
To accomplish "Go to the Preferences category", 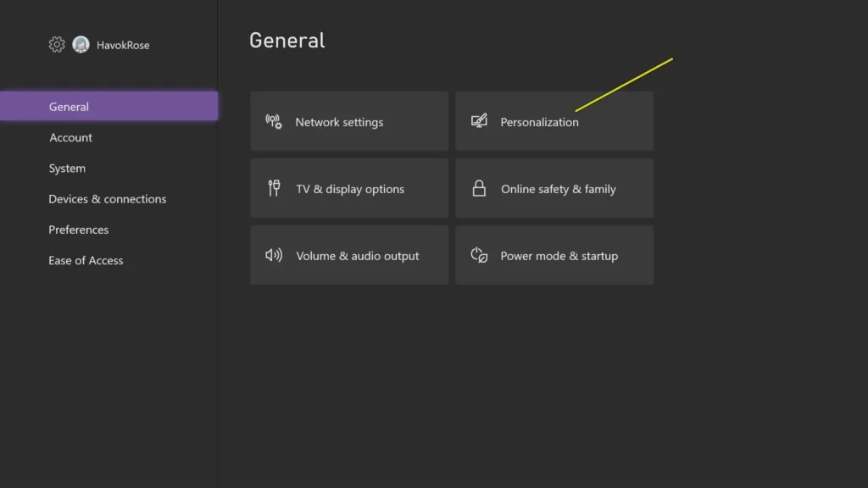I will point(79,230).
